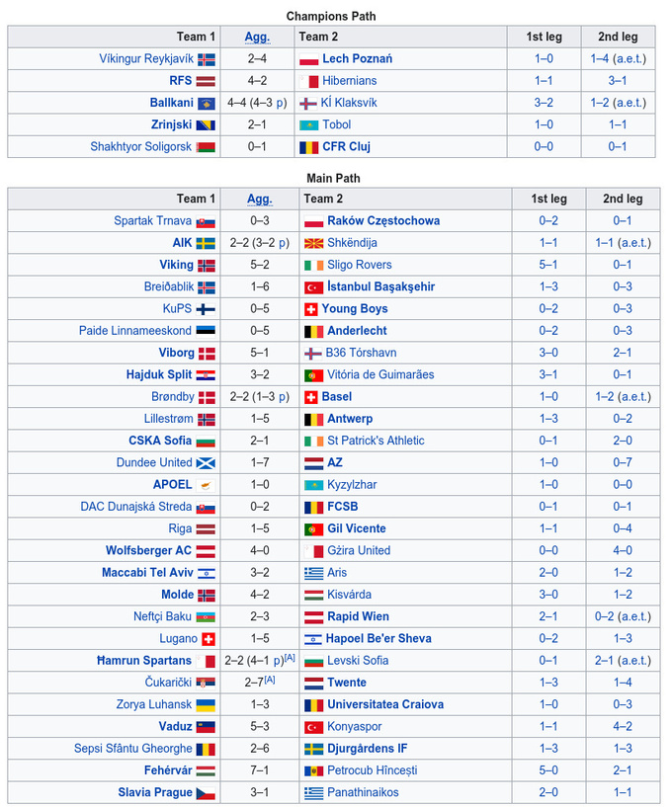Click the Poland flag next to Lech Poznań
This screenshot has height=807, width=672.
click(x=308, y=59)
